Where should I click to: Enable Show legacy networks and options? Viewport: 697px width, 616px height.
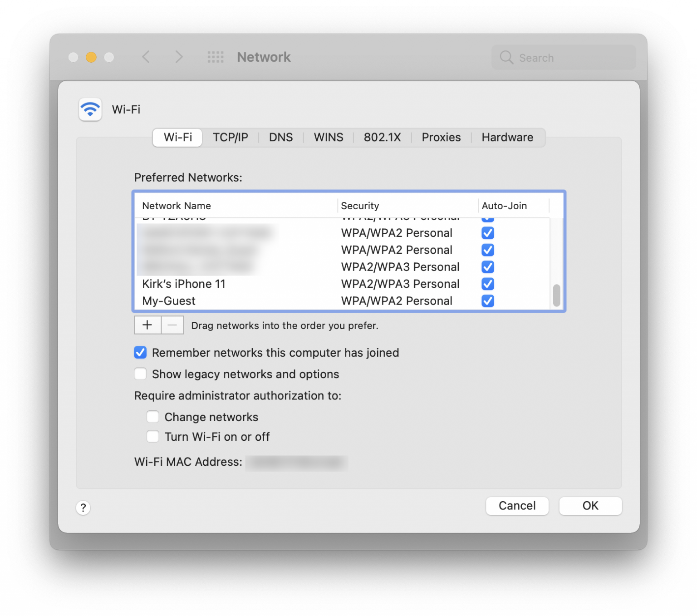tap(140, 374)
